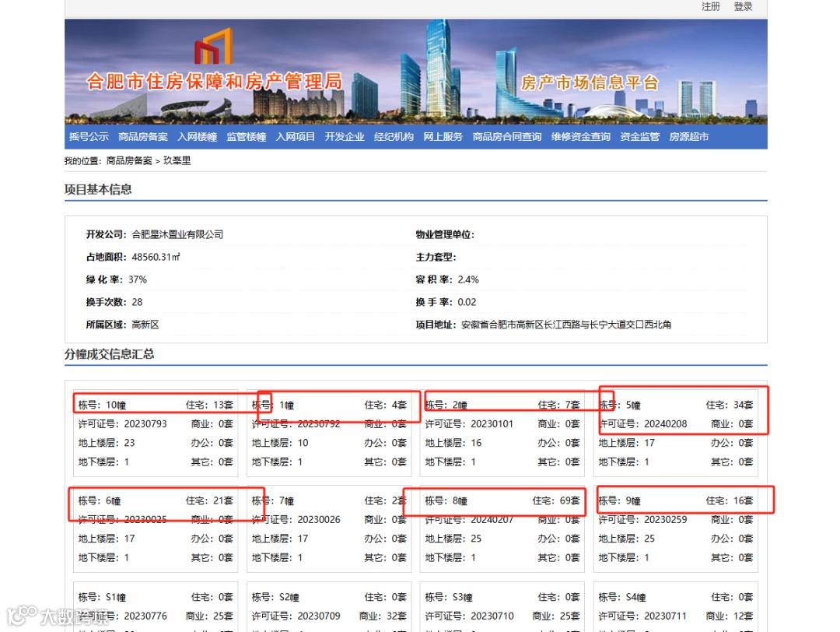
Task: Click permit number 20230710
Action: 492,616
